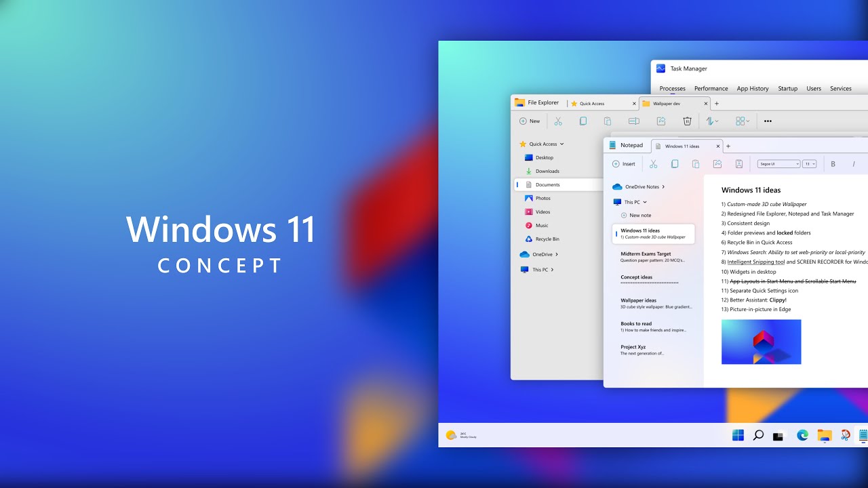Click Share icon in File Explorer toolbar

661,121
